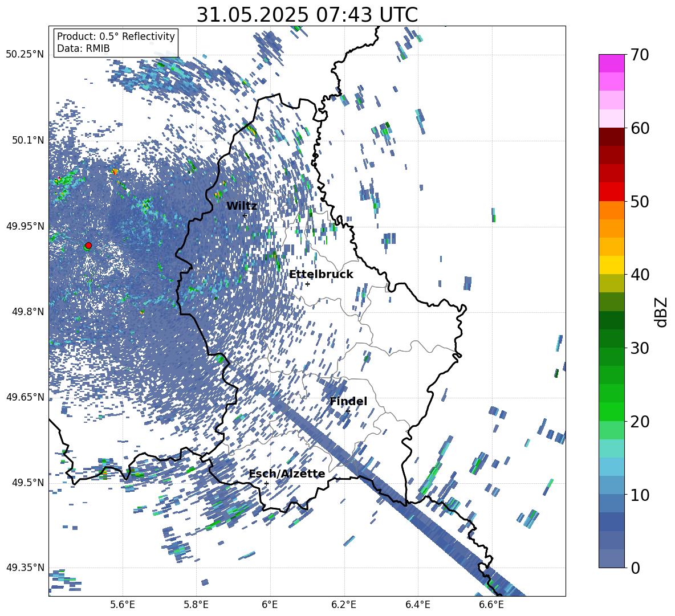
Task: Click the 50.1°N latitude label
Action: [28, 140]
